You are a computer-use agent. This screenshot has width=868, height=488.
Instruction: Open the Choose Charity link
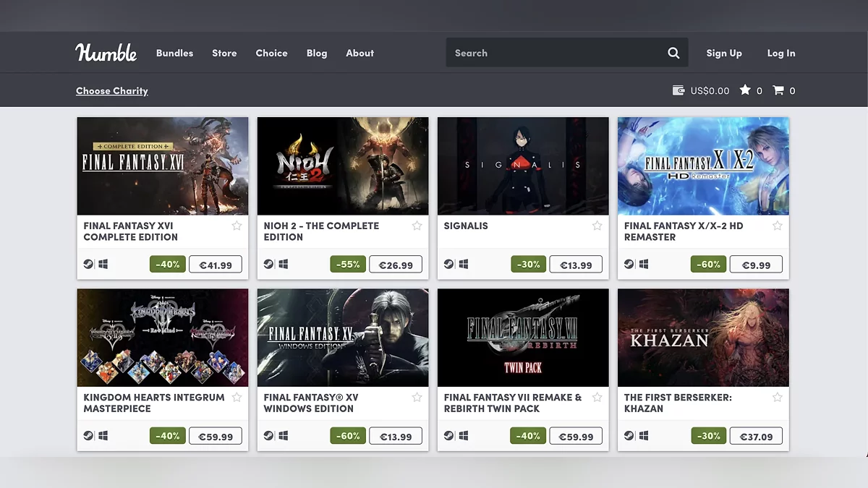click(x=112, y=91)
